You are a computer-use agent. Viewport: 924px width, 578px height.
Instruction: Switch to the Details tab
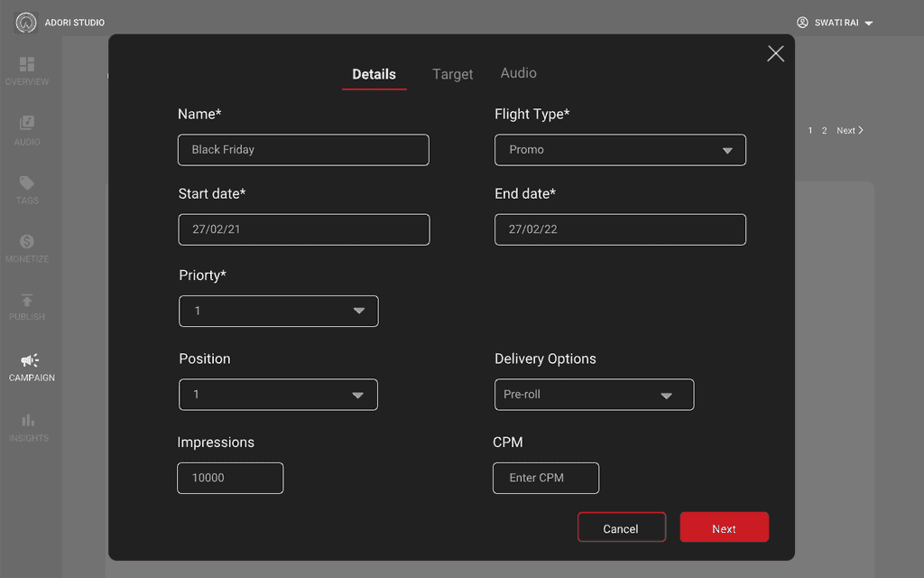(x=374, y=74)
